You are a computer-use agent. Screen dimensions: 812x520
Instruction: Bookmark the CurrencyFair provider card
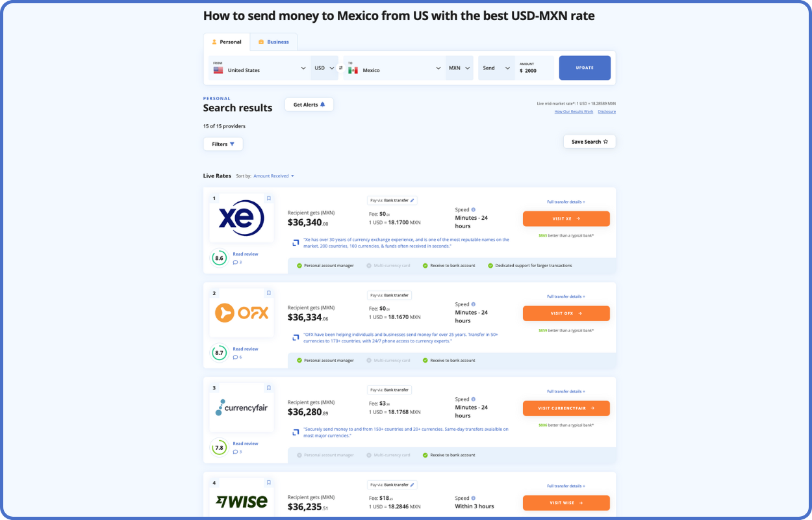click(x=269, y=388)
